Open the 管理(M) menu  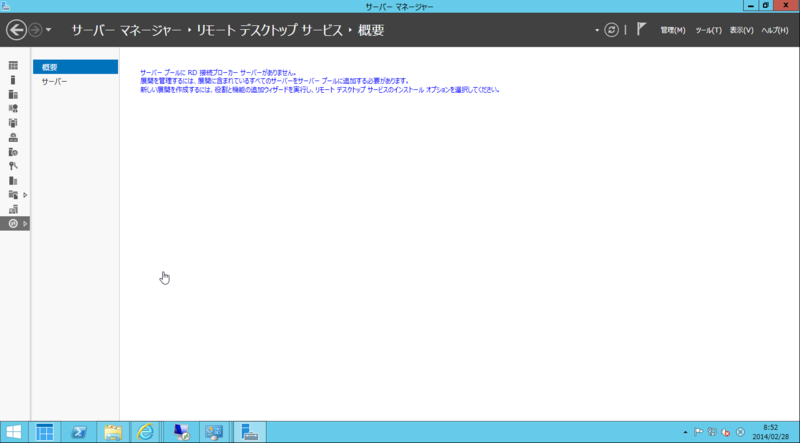point(673,30)
